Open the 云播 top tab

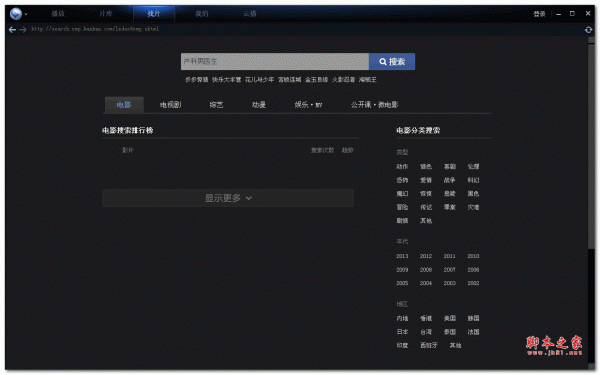click(x=249, y=14)
